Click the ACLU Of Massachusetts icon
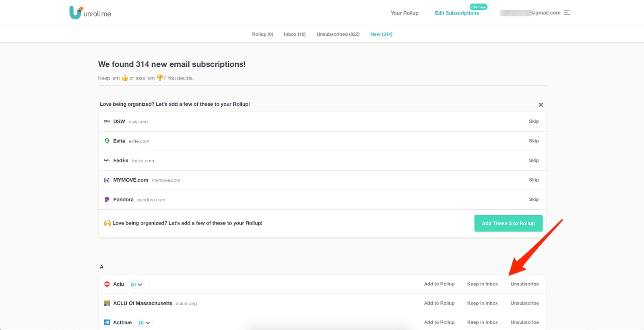 tap(107, 303)
